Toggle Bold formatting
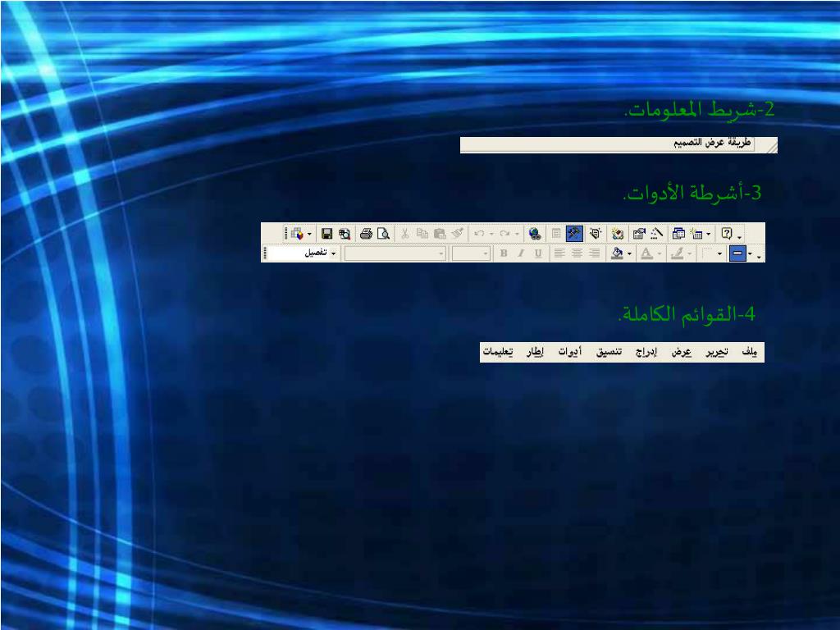Image resolution: width=840 pixels, height=630 pixels. click(x=504, y=253)
